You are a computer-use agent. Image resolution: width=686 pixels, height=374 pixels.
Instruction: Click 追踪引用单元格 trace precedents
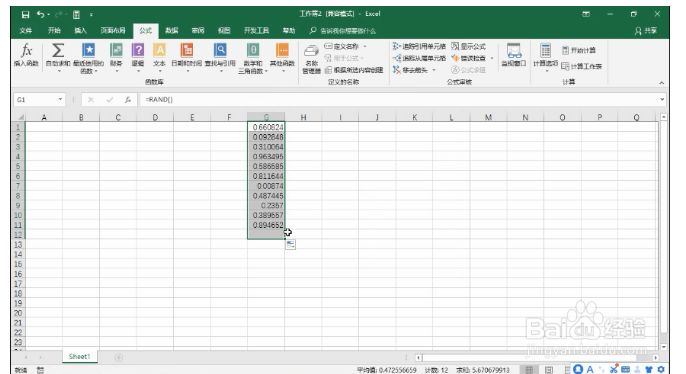pyautogui.click(x=419, y=46)
